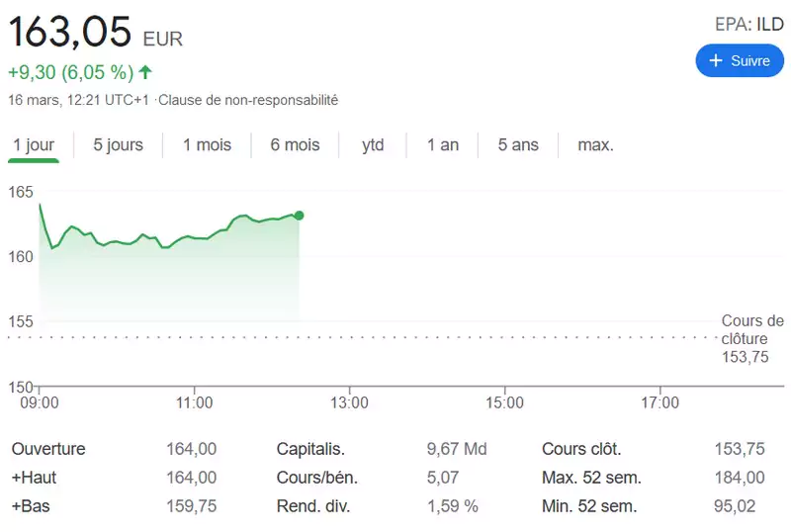Viewport: 791px width, 532px height.
Task: Click the "Suivre" text to follow the stock
Action: (x=749, y=60)
